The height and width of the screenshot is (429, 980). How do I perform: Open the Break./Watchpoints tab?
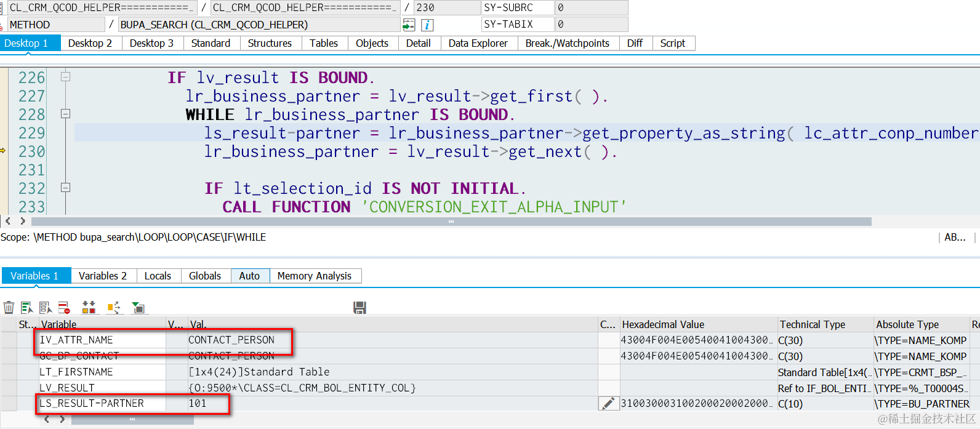[568, 43]
